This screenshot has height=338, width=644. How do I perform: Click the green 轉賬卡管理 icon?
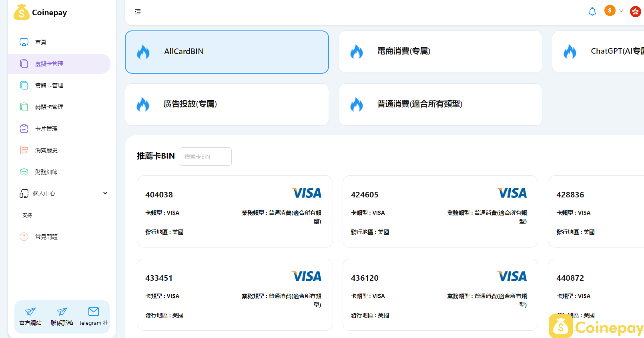coord(24,107)
